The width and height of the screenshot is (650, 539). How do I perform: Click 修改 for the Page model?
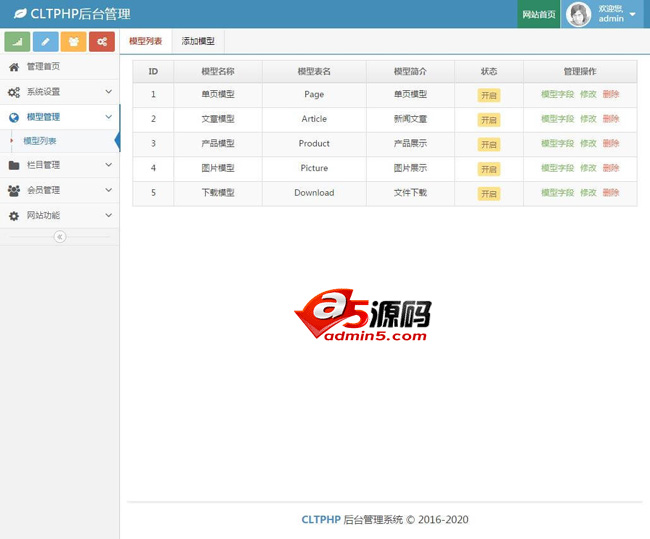click(588, 94)
